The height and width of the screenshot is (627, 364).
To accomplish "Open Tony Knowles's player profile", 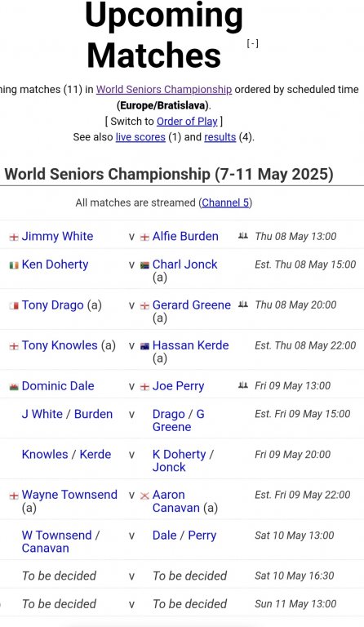I will 60,345.
